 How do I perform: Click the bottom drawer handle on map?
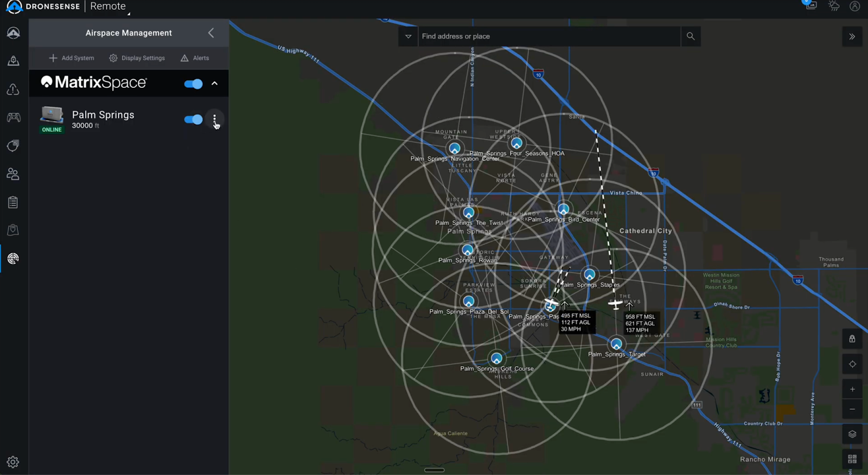(x=434, y=470)
